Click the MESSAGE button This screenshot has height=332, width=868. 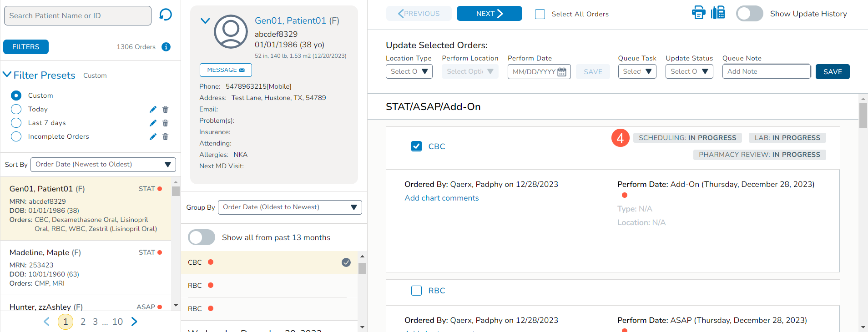tap(226, 70)
